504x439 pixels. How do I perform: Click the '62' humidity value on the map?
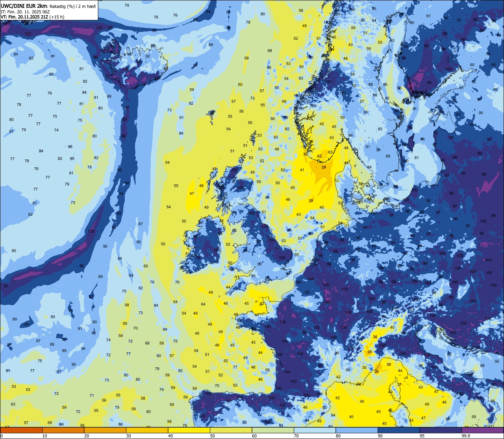click(x=319, y=156)
